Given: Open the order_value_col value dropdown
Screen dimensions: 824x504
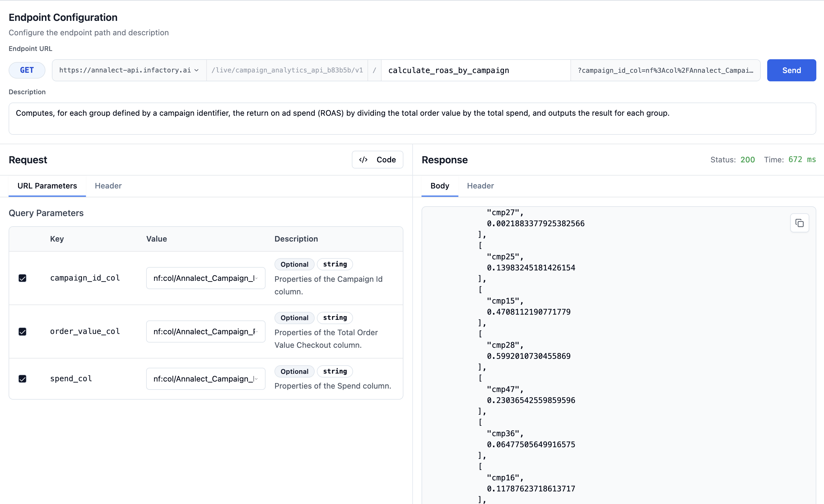Looking at the screenshot, I should [x=206, y=331].
